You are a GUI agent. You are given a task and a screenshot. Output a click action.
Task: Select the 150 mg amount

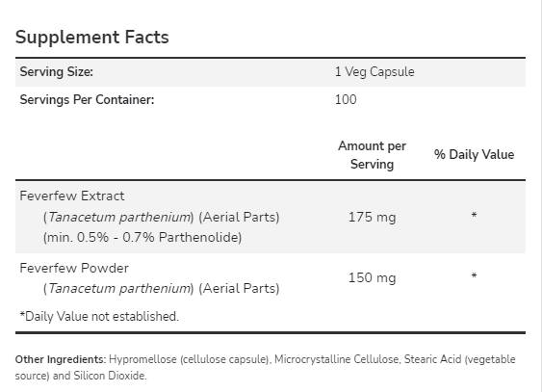372,278
